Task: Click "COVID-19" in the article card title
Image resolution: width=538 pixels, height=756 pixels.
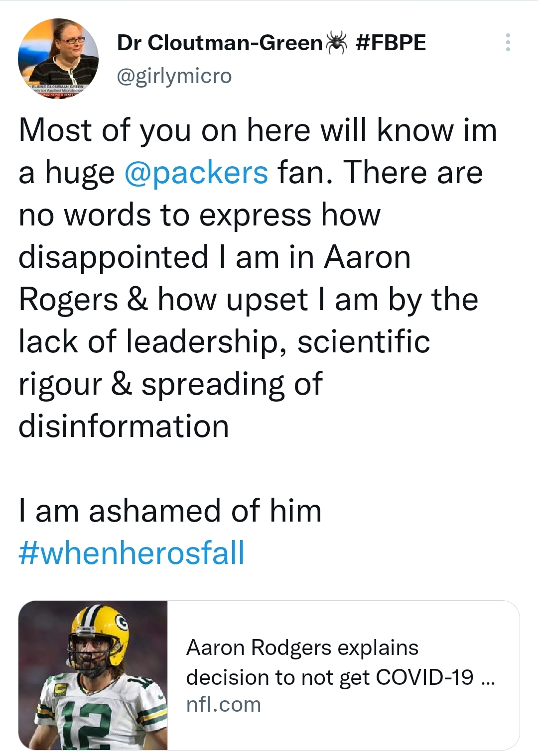Action: point(424,677)
